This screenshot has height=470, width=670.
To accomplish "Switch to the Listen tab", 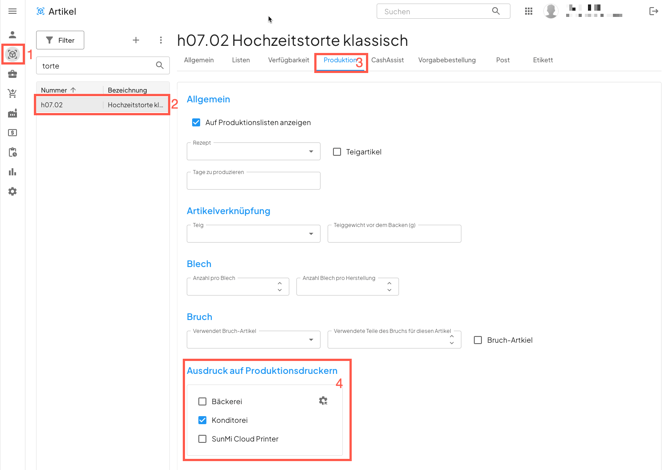I will (241, 60).
